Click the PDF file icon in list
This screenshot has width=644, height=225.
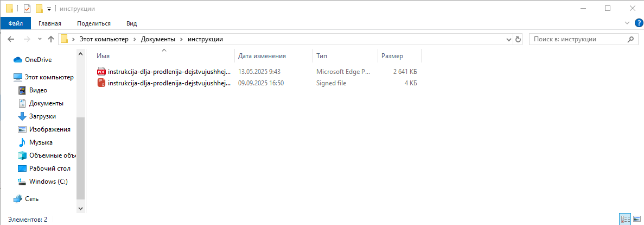pyautogui.click(x=101, y=71)
